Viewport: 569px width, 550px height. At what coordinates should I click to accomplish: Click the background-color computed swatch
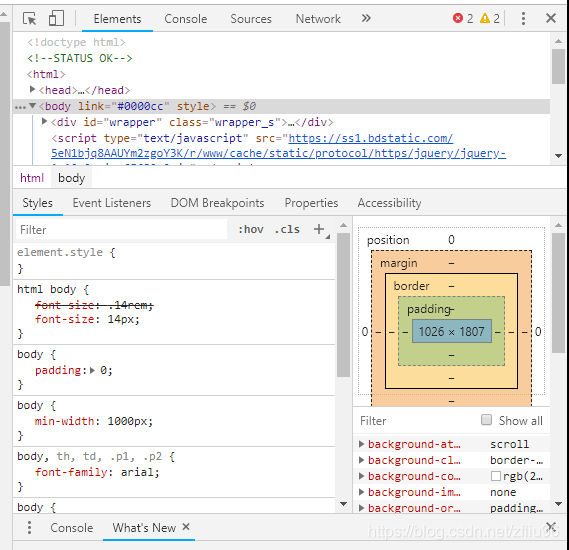pyautogui.click(x=496, y=476)
